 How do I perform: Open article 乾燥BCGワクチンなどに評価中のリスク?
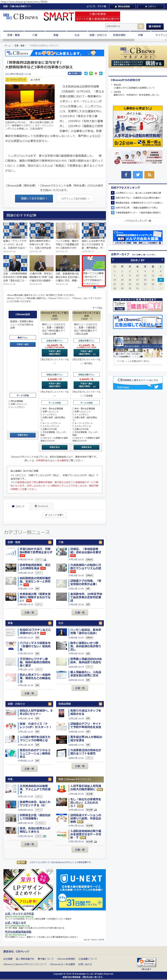click(35, 632)
